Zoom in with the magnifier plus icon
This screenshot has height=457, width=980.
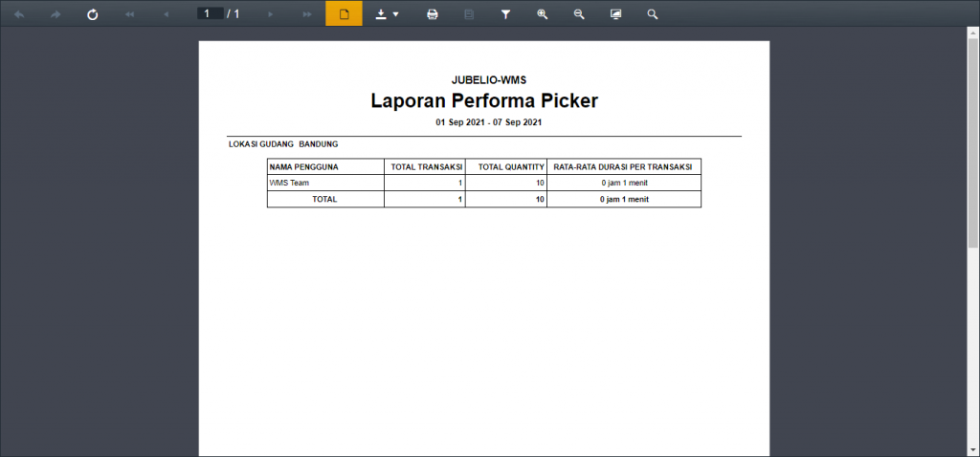(543, 13)
